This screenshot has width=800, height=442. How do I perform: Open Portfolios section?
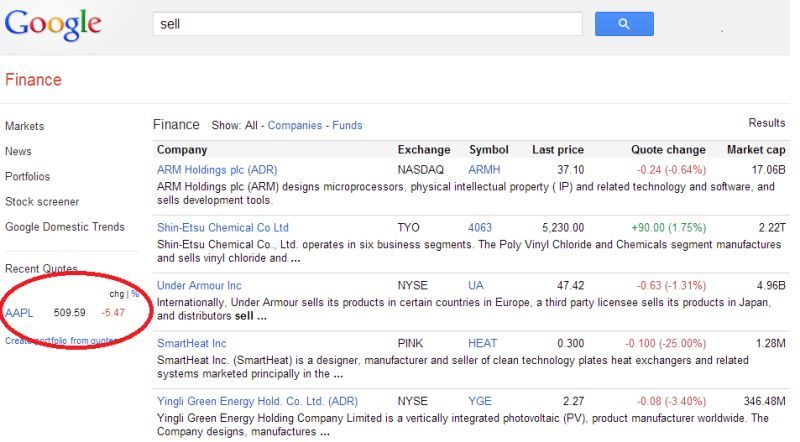(28, 177)
